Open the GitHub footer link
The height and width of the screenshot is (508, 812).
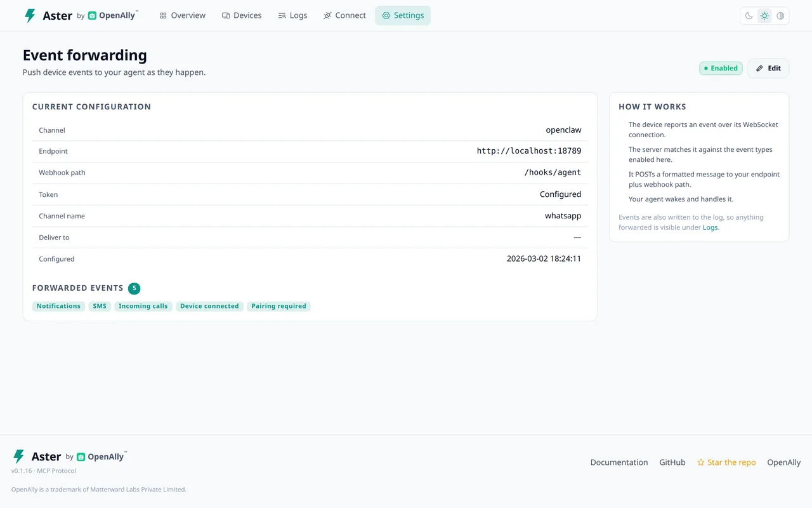click(672, 462)
